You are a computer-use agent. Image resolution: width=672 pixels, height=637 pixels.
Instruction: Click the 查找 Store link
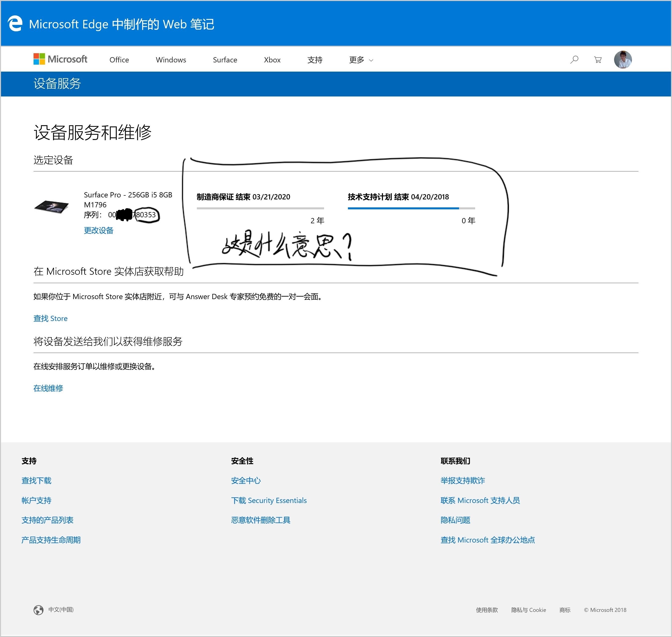click(x=50, y=318)
